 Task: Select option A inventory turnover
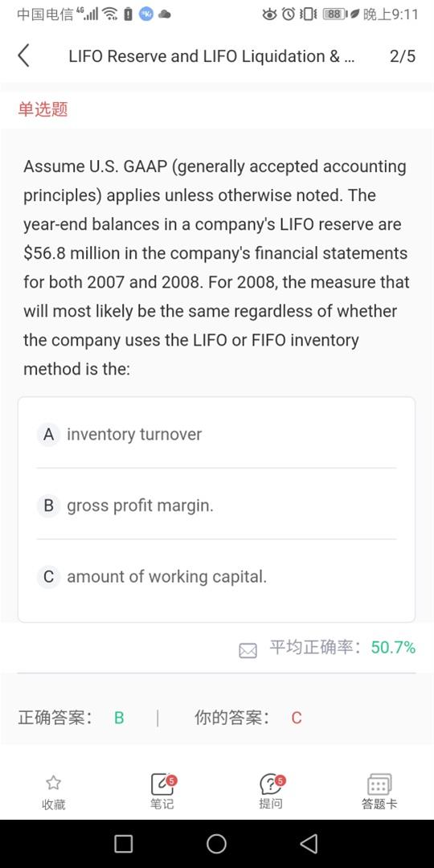216,435
